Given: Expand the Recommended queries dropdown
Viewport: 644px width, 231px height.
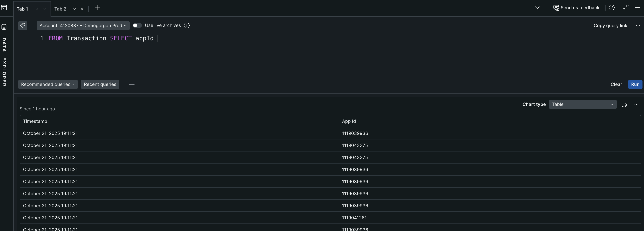Looking at the screenshot, I should pyautogui.click(x=48, y=84).
